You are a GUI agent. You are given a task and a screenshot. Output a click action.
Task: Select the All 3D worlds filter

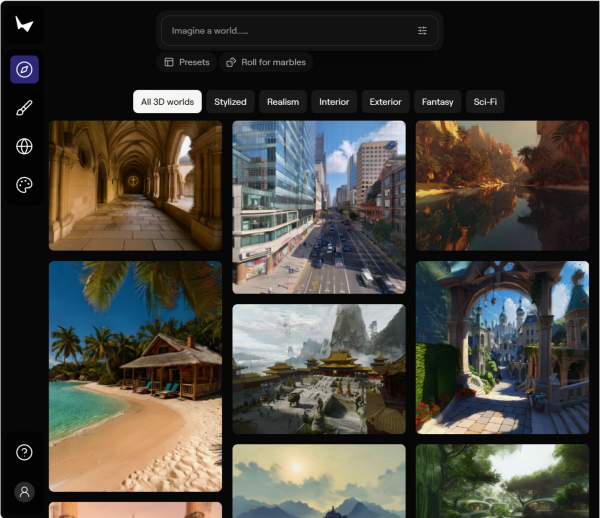pos(167,102)
